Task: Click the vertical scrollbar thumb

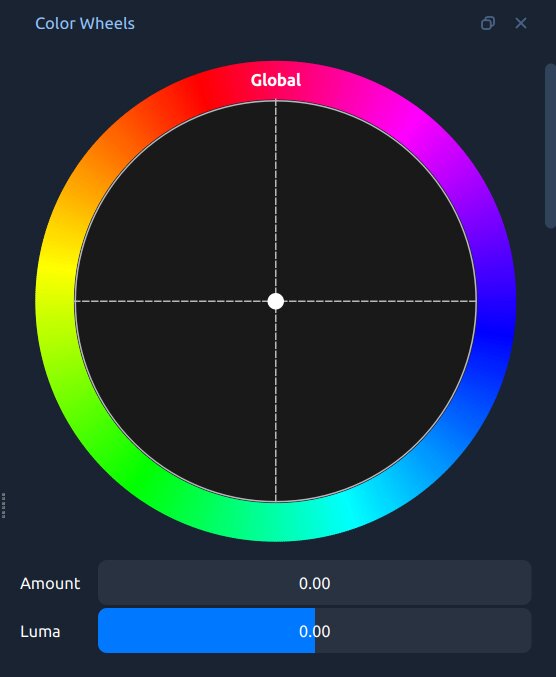Action: 551,146
